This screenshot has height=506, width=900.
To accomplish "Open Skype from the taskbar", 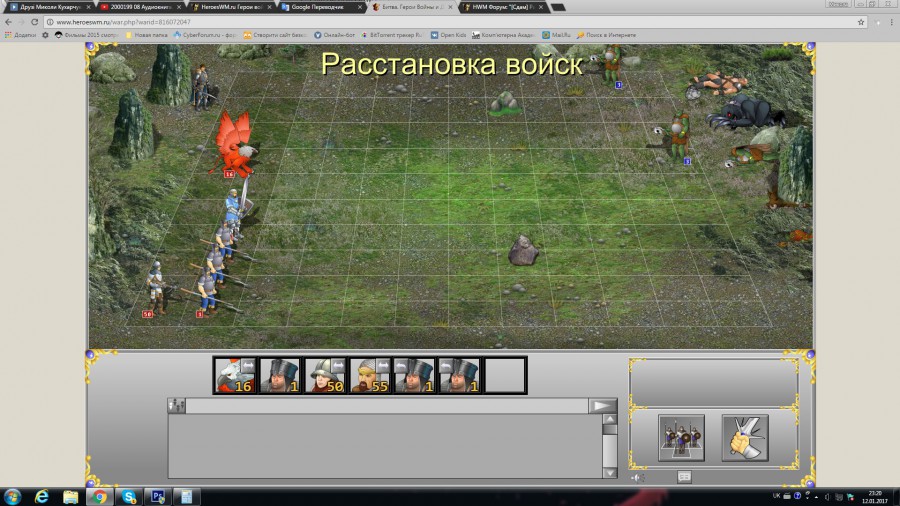I will [129, 497].
